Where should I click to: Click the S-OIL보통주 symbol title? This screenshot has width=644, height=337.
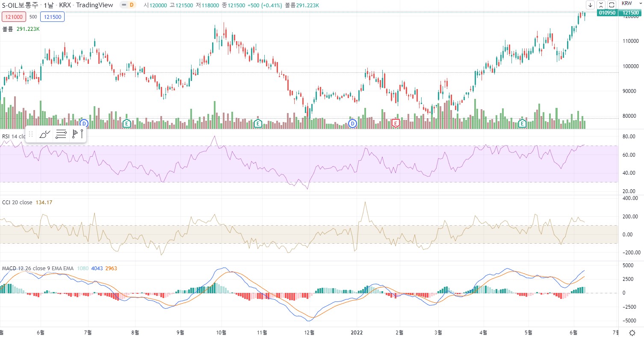pyautogui.click(x=21, y=5)
